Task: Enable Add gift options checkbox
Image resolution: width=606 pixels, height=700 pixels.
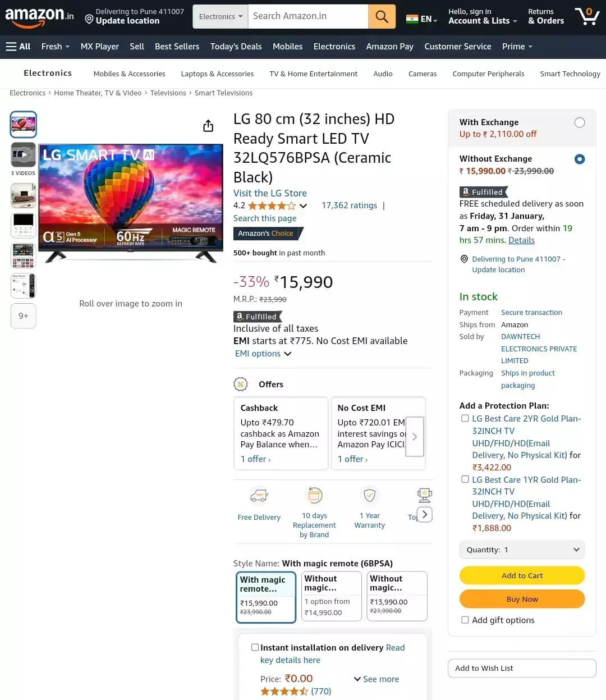Action: click(465, 620)
